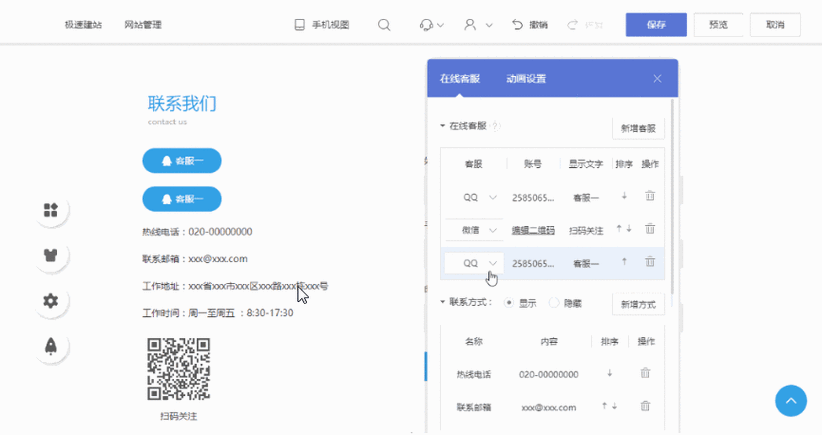Move the 微信 row down
The image size is (822, 435).
pyautogui.click(x=629, y=229)
